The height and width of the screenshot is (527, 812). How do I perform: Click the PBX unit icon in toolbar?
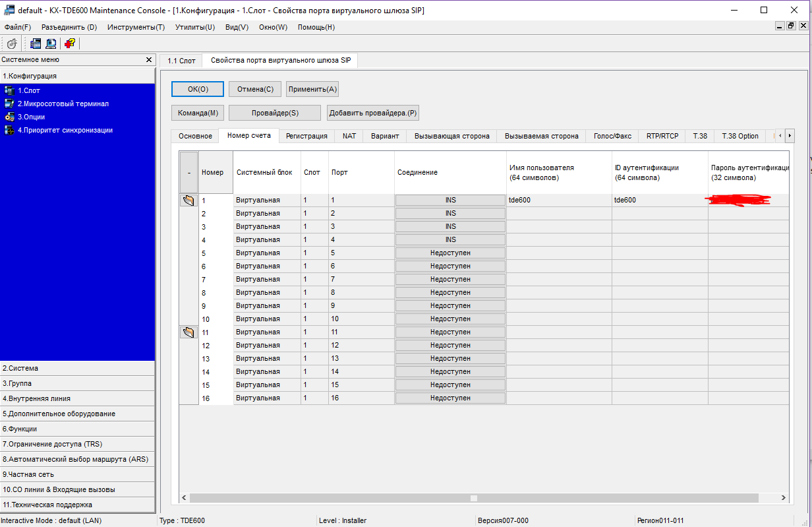(35, 44)
